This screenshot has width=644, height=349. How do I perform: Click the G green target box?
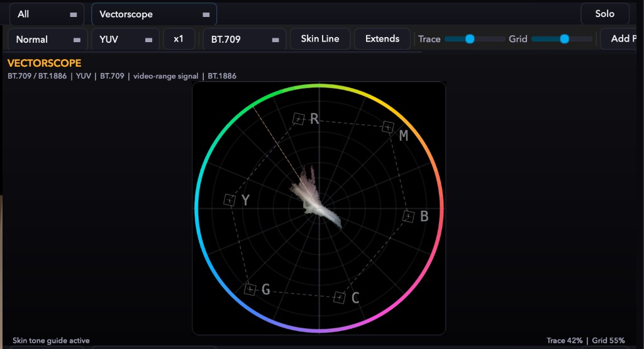pos(250,289)
